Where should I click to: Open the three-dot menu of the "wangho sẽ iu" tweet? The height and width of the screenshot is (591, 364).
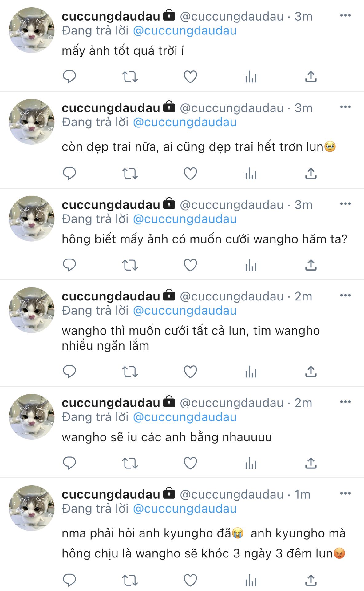coord(346,402)
